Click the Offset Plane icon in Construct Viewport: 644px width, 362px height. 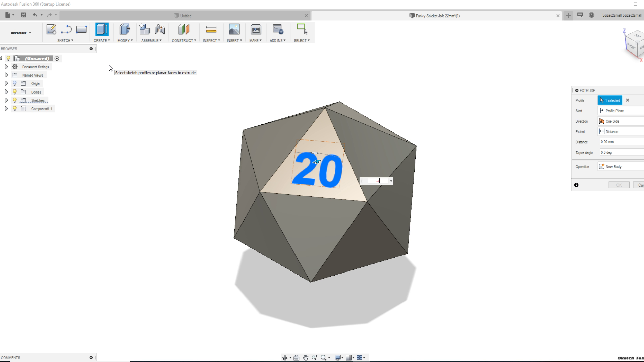point(184,29)
